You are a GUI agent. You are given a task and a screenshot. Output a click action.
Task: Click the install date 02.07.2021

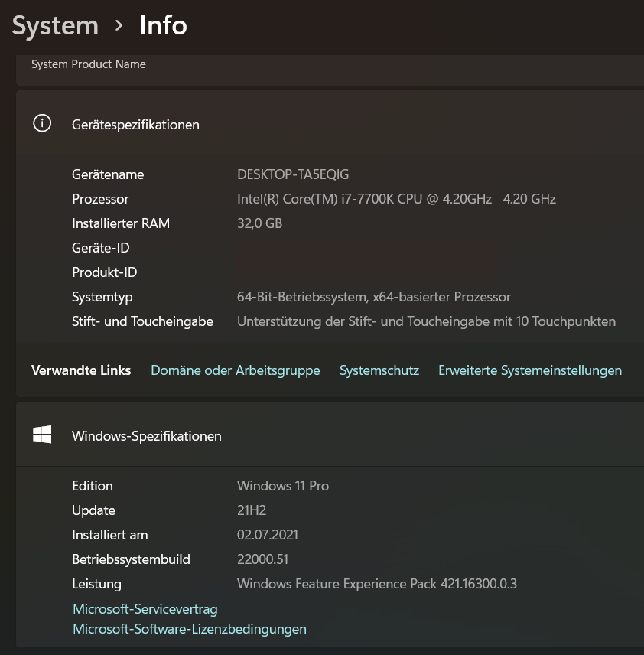(x=267, y=535)
